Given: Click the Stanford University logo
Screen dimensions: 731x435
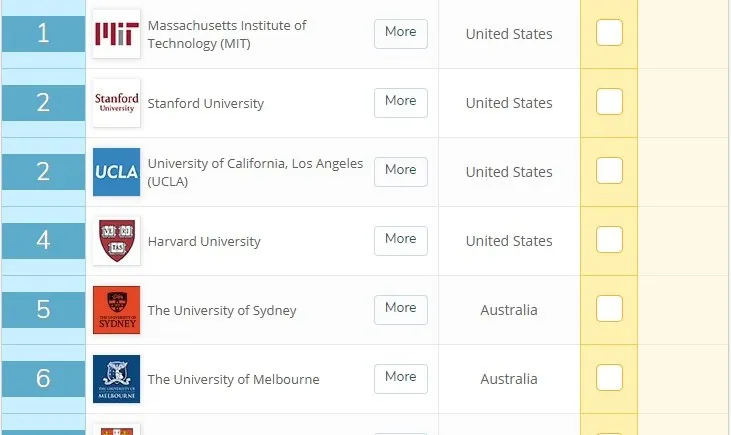Looking at the screenshot, I should coord(116,103).
